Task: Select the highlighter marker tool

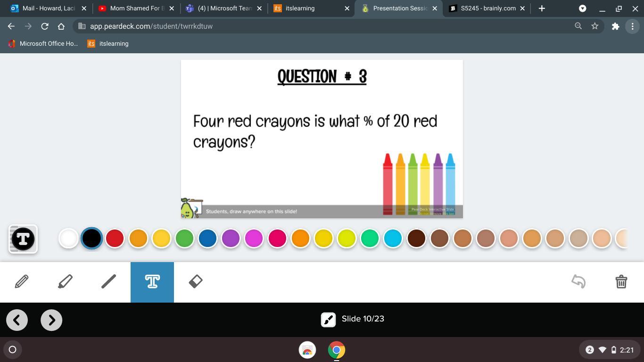Action: point(65,282)
